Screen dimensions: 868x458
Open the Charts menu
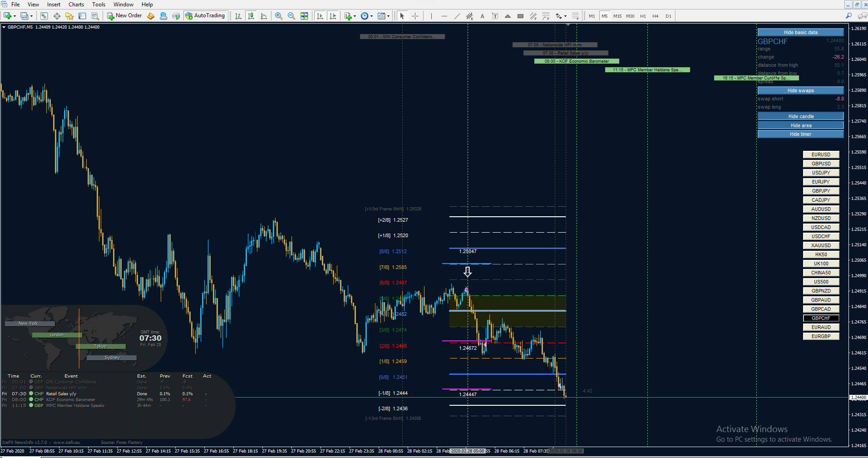76,5
